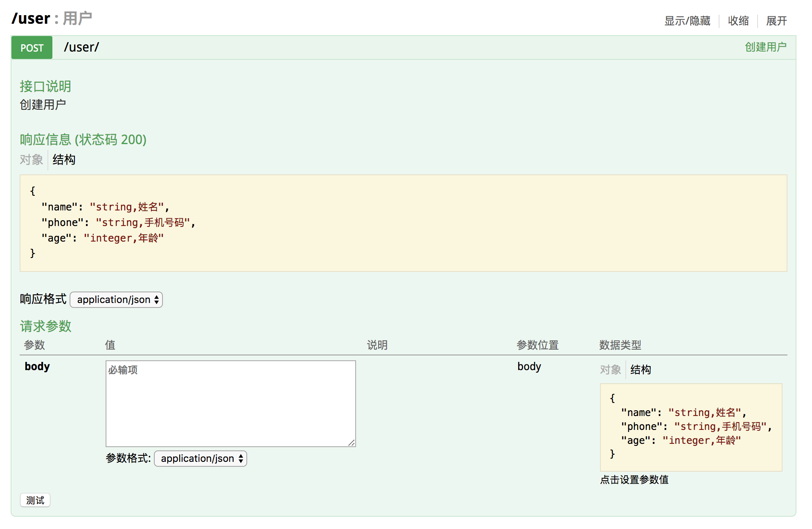Click the resize handle of body textarea

coord(352,443)
